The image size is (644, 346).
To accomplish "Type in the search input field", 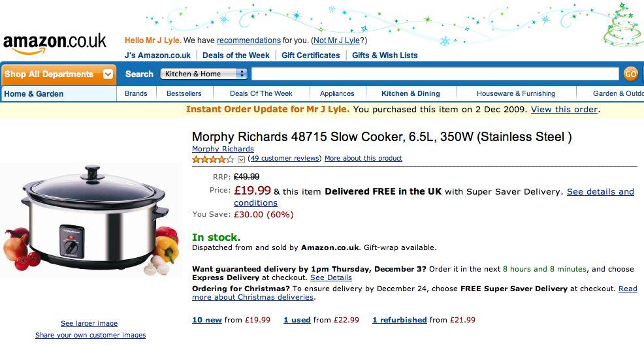I will tap(435, 74).
